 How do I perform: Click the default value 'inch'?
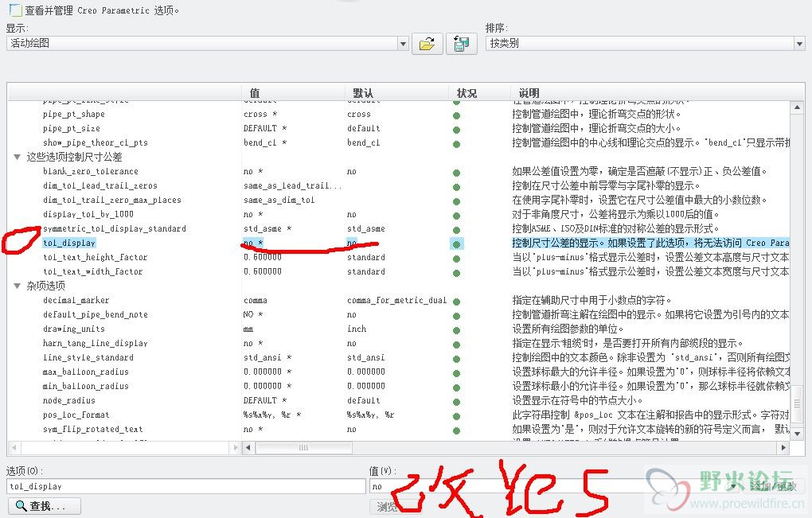click(357, 329)
